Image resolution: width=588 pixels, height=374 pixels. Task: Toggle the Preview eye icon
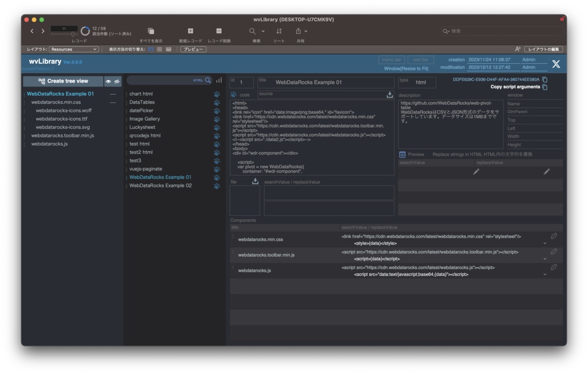coord(402,155)
